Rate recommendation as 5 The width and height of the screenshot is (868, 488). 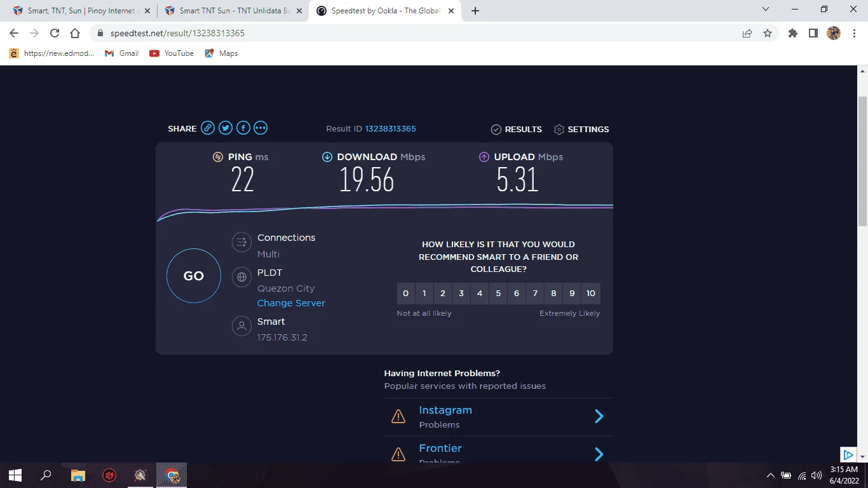coord(498,293)
